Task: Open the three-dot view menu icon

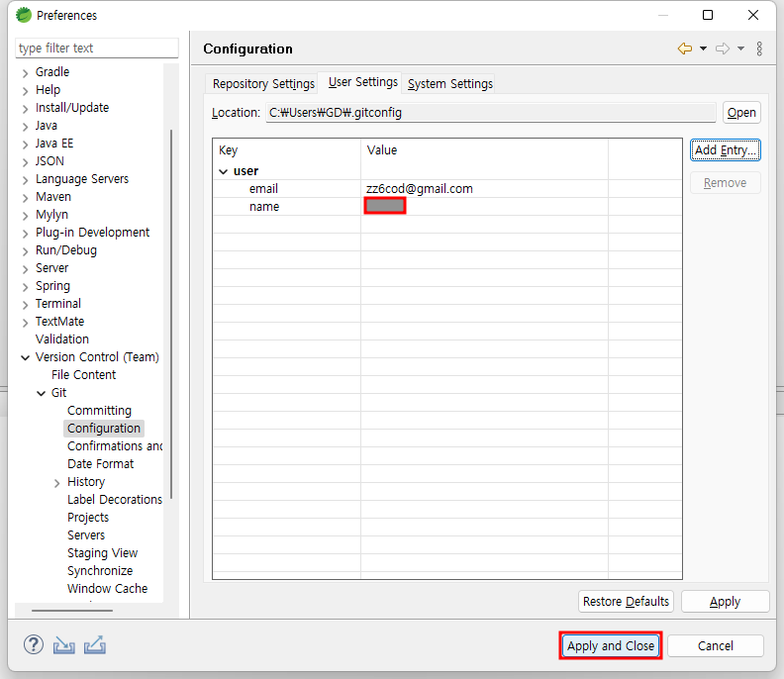Action: tap(759, 48)
